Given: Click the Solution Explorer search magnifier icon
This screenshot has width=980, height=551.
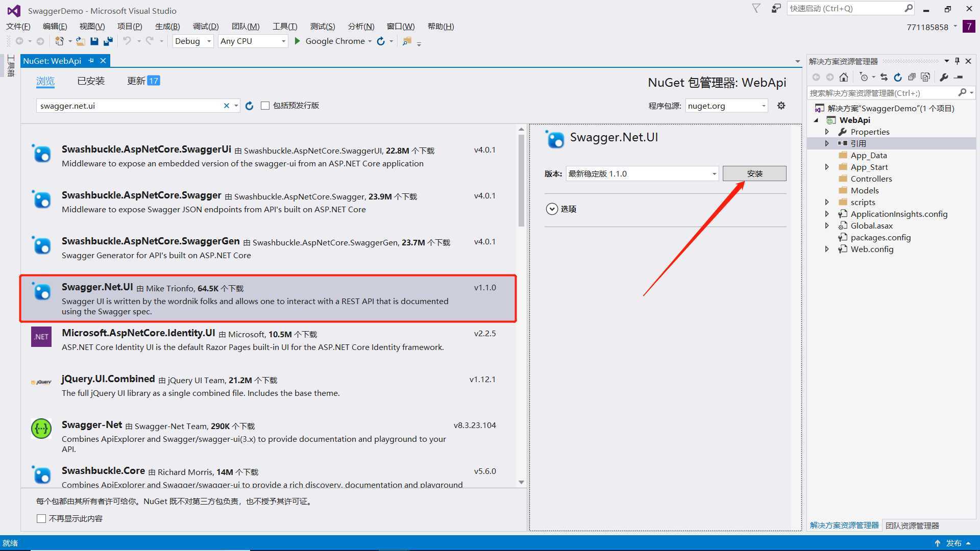Looking at the screenshot, I should [962, 92].
